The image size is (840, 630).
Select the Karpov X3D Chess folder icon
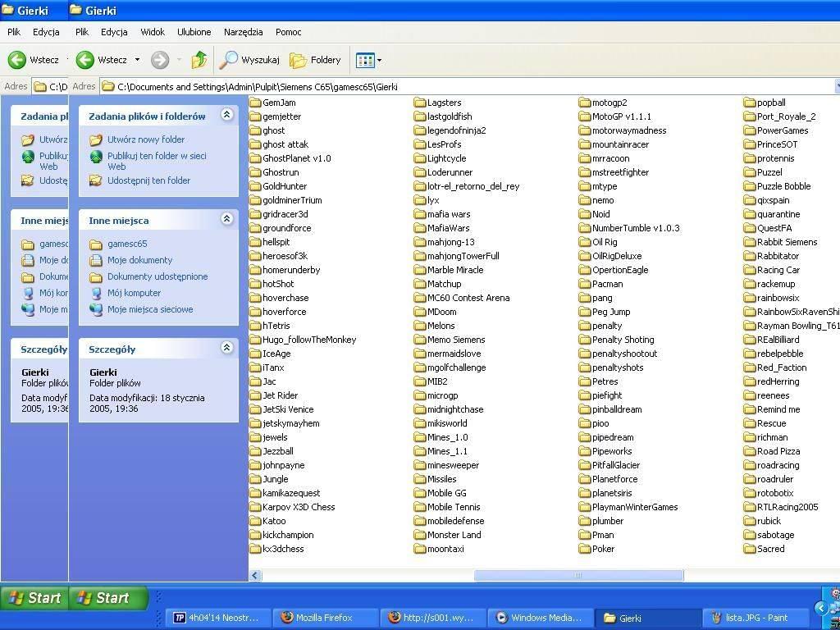tap(255, 507)
